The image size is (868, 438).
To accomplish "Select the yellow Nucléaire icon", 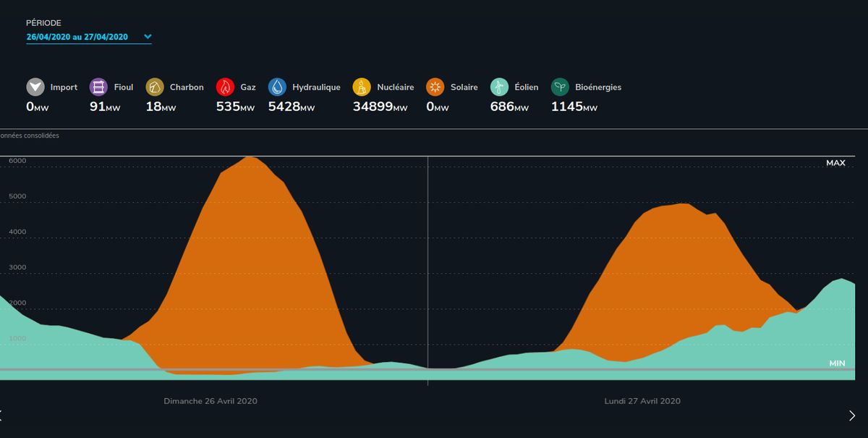I will click(362, 88).
